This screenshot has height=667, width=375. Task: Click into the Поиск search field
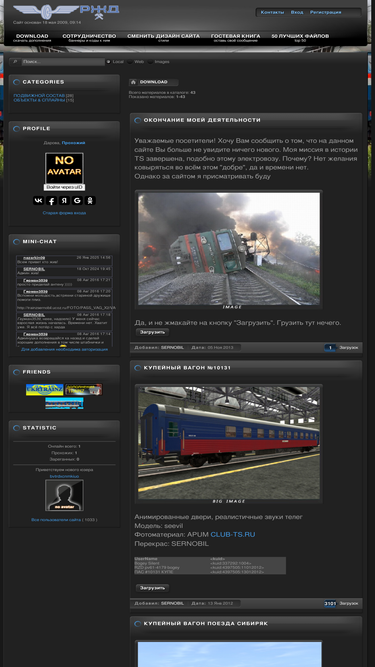coord(63,62)
